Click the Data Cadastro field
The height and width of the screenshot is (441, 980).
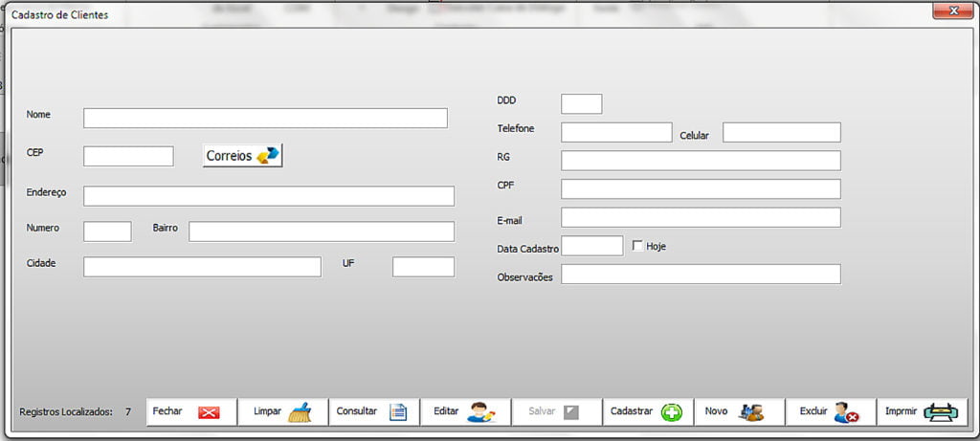(x=591, y=246)
